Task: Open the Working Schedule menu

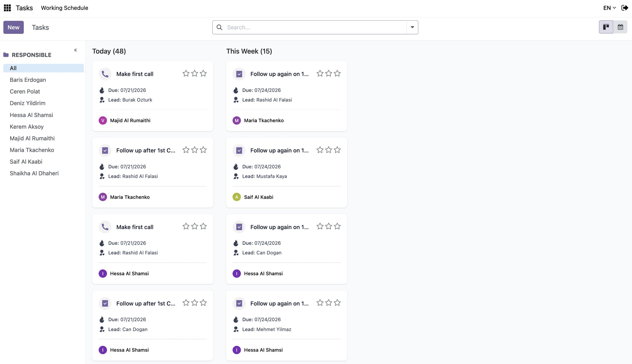Action: pos(65,8)
